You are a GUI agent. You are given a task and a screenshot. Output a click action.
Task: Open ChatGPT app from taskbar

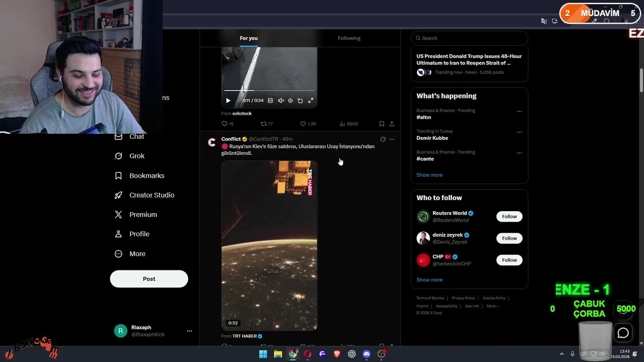tap(352, 354)
